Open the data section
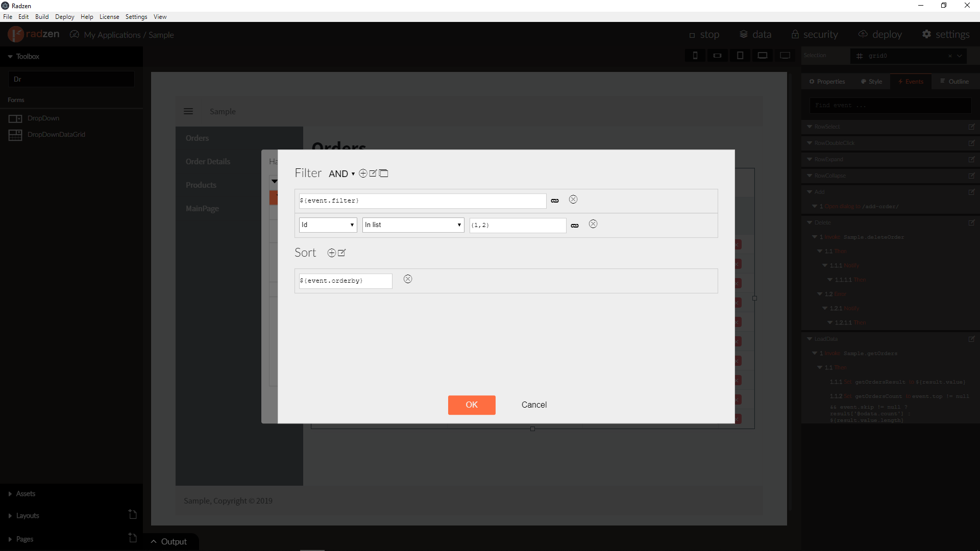Image resolution: width=980 pixels, height=551 pixels. (x=755, y=35)
